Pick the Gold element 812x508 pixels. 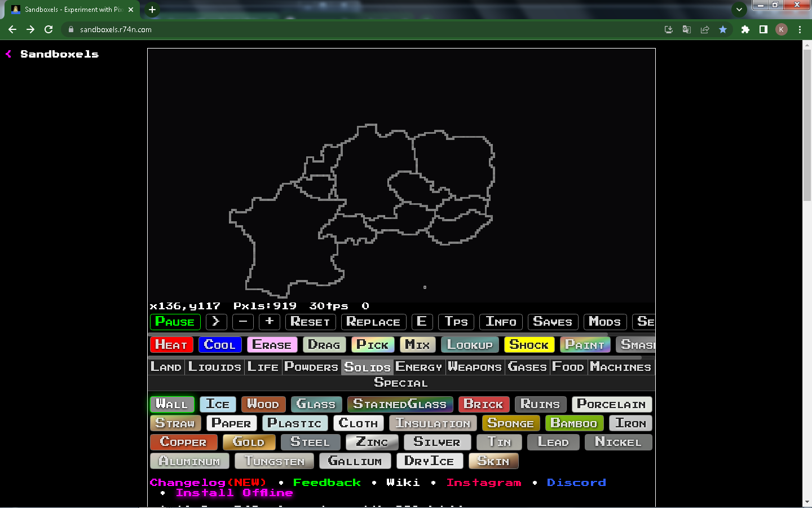click(x=249, y=442)
